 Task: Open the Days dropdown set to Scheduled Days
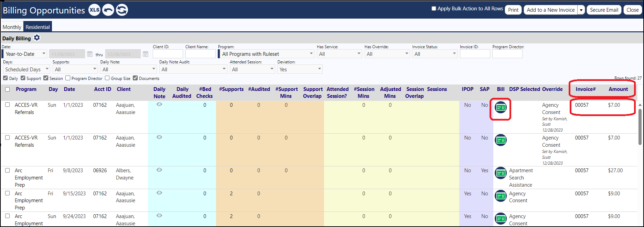point(26,69)
